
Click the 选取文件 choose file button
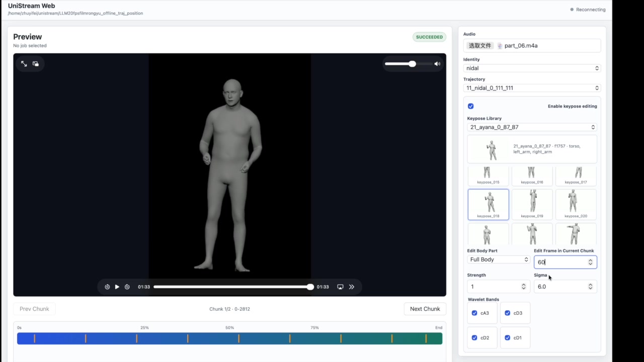click(480, 46)
